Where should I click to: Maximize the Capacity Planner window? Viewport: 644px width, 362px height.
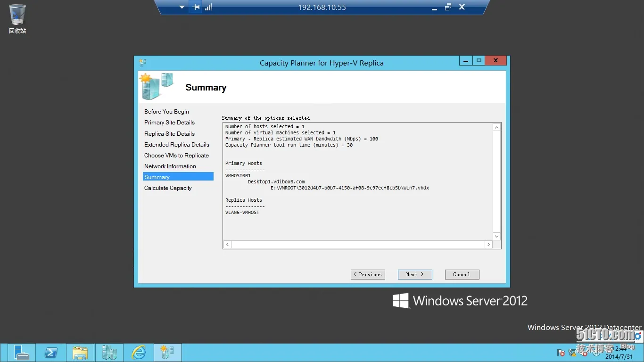point(479,61)
